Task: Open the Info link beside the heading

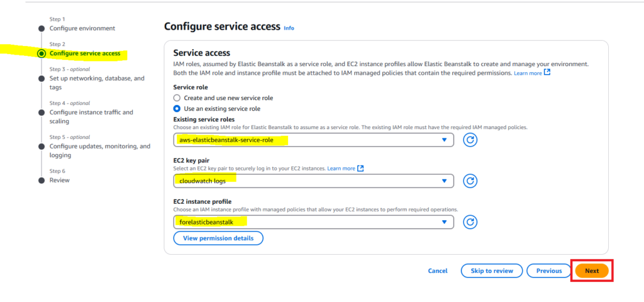Action: click(289, 28)
